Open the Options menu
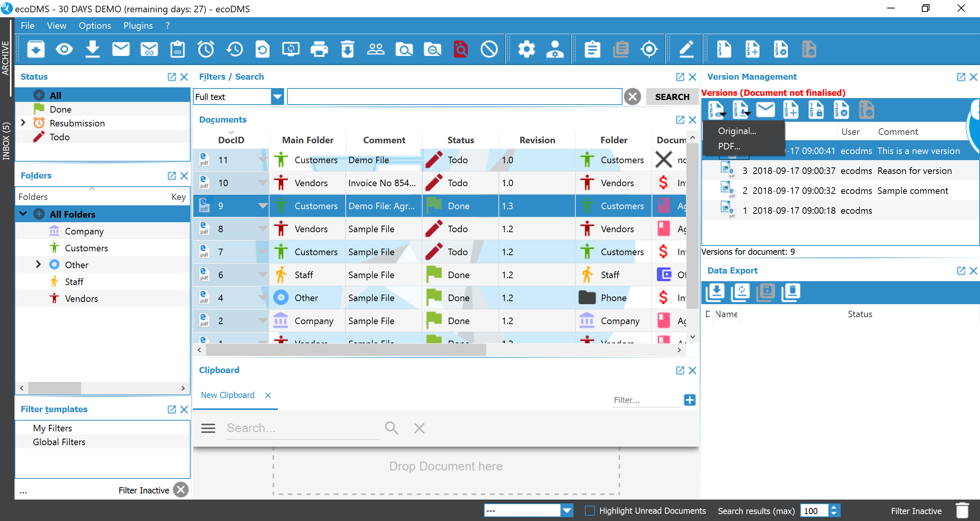Screen dimensions: 980x521 click(x=95, y=26)
